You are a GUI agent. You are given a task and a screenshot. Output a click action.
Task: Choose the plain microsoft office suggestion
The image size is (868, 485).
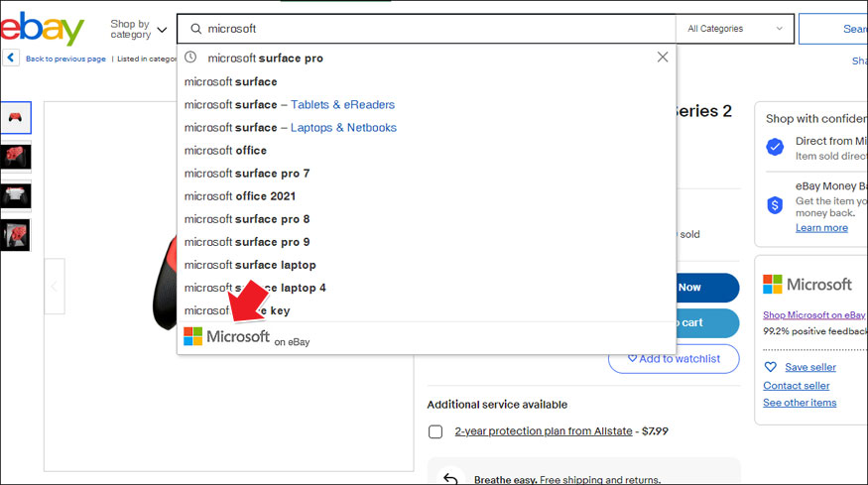pyautogui.click(x=225, y=151)
